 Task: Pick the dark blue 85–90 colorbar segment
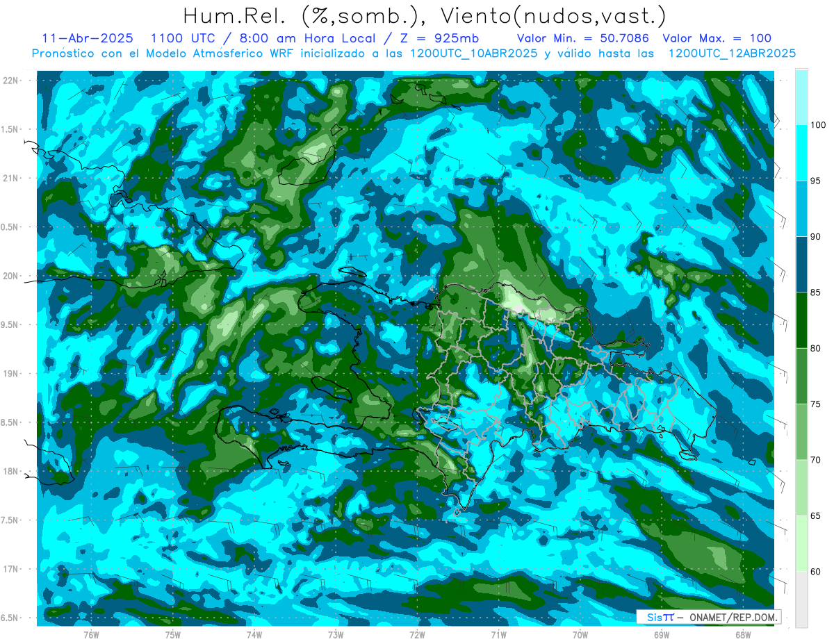(x=801, y=265)
